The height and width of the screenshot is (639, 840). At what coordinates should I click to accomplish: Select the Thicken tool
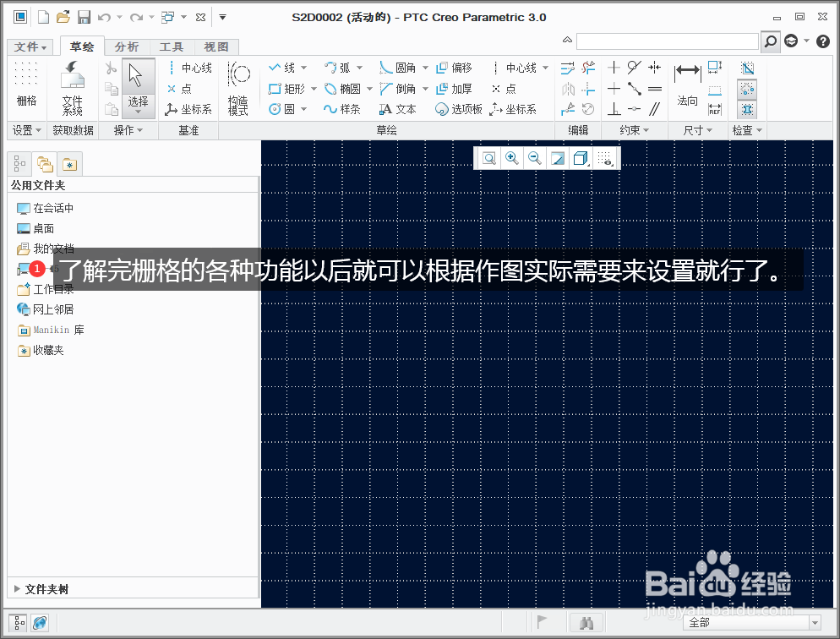(454, 89)
